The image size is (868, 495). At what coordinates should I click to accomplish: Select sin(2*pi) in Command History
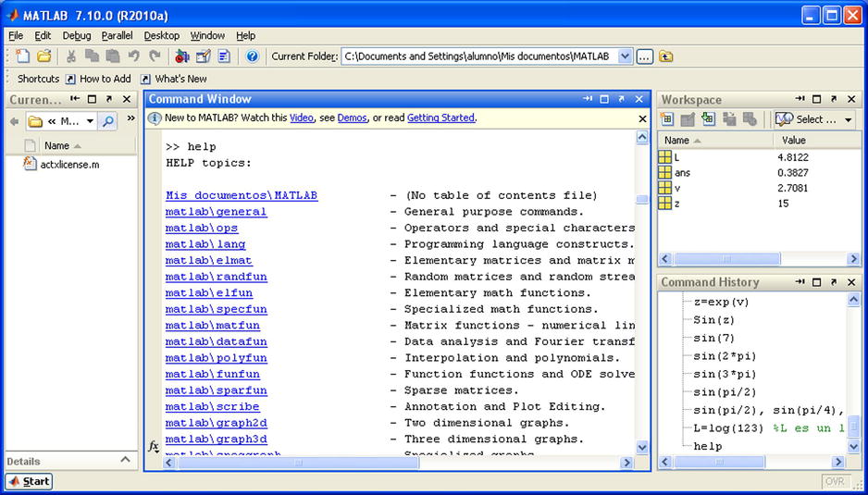point(725,356)
